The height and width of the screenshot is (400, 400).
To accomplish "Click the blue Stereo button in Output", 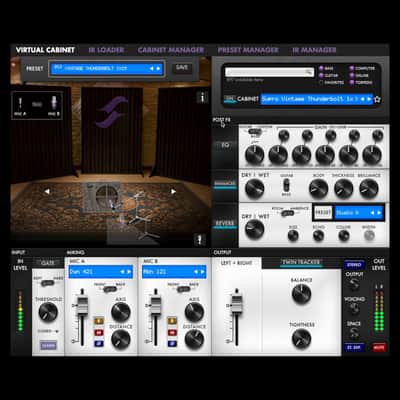I will tap(354, 265).
